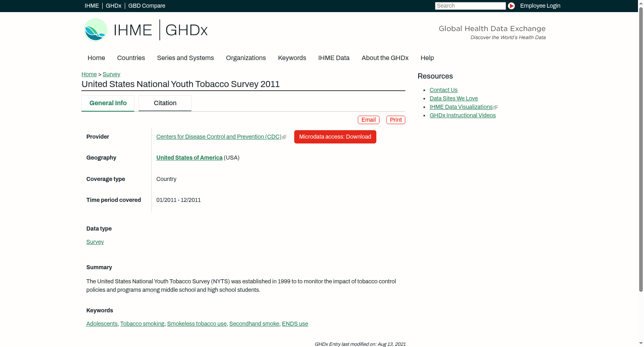This screenshot has width=644, height=347.
Task: Open the Tobacco smoking keyword
Action: 142,324
